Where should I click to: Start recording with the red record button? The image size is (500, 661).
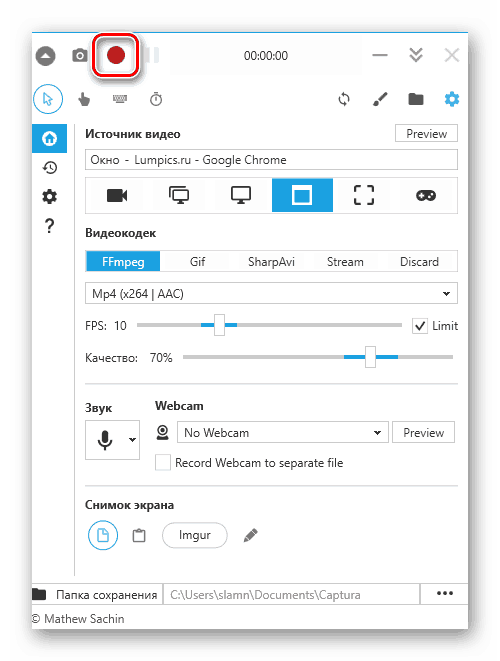pos(116,55)
